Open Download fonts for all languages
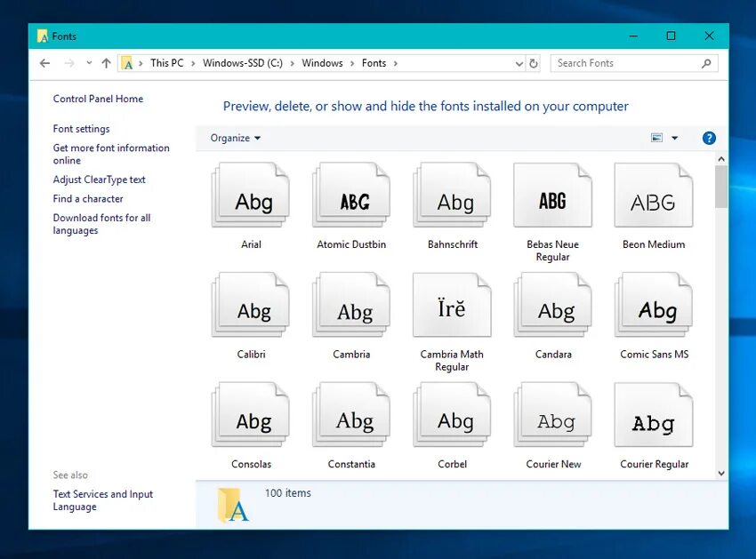This screenshot has width=756, height=559. (x=101, y=224)
